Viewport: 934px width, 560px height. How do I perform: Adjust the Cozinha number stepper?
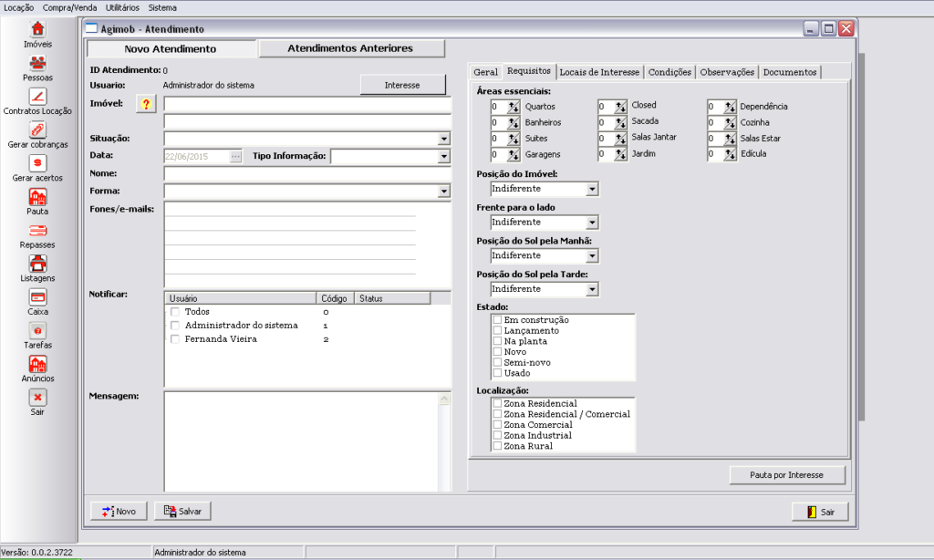coord(731,123)
